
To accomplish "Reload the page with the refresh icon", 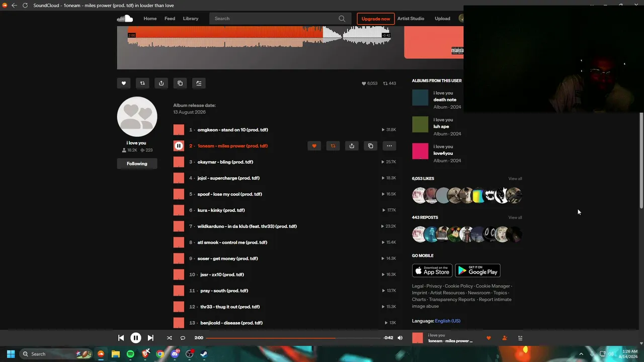I will [x=25, y=6].
